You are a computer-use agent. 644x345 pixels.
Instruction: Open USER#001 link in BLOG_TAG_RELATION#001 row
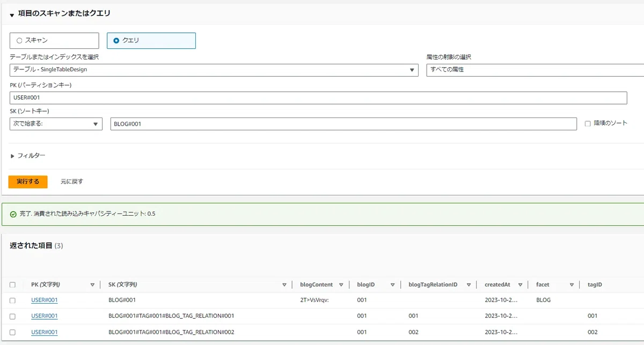(x=45, y=316)
